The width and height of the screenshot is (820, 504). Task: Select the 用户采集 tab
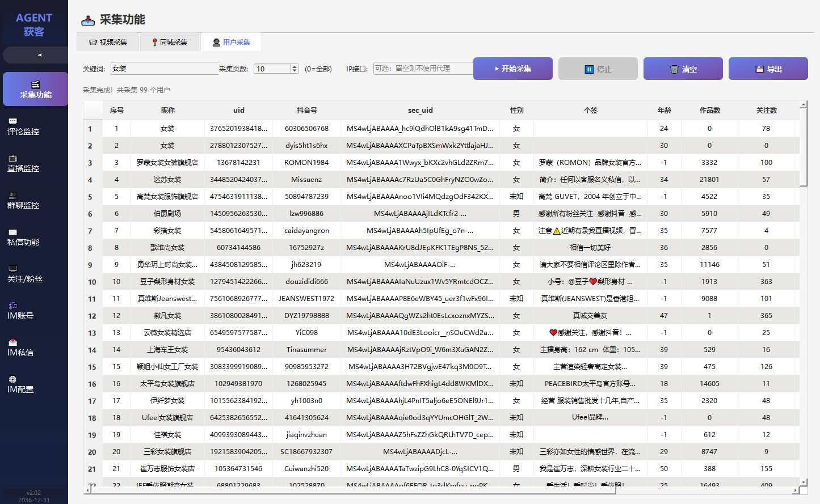coord(232,43)
